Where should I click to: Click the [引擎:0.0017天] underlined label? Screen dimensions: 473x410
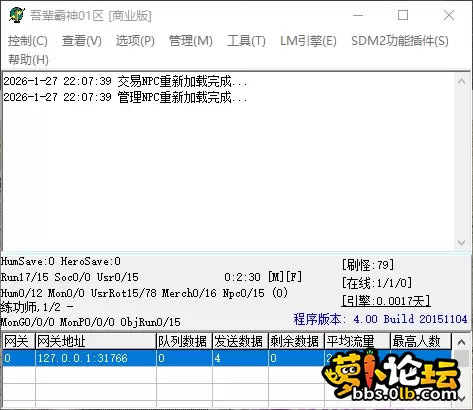click(386, 301)
